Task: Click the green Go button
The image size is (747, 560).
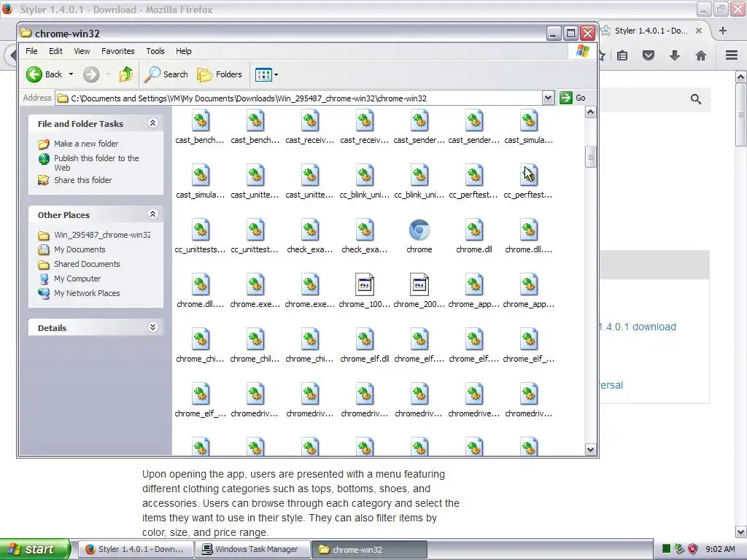Action: pyautogui.click(x=573, y=98)
